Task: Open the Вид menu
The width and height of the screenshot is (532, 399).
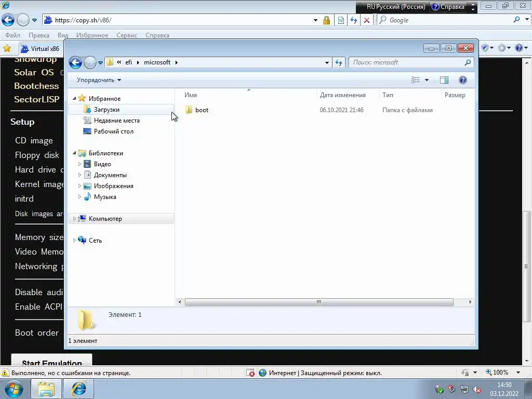Action: (63, 35)
